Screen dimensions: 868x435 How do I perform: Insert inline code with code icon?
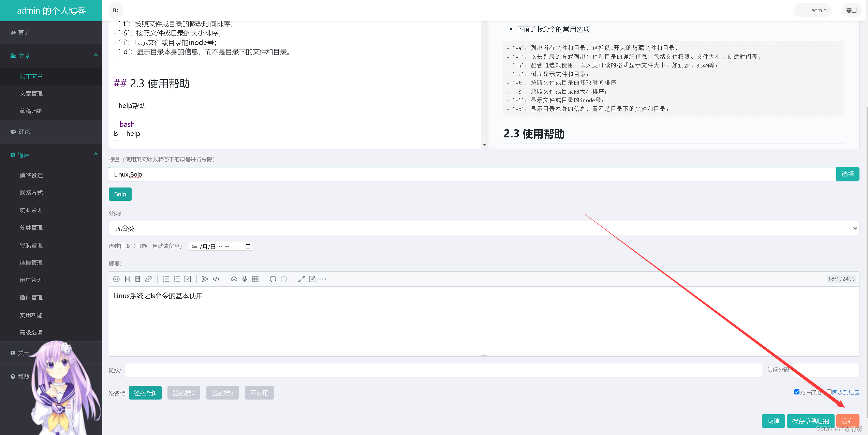point(216,279)
